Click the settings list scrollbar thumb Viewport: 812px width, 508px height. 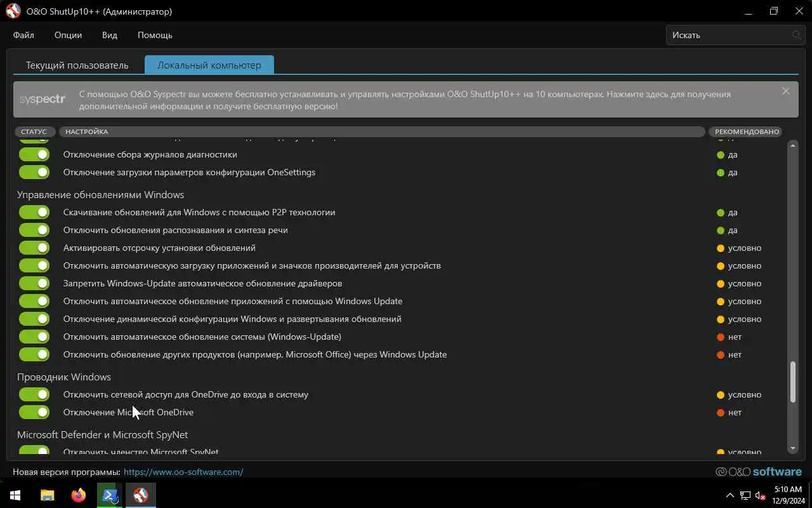point(792,382)
